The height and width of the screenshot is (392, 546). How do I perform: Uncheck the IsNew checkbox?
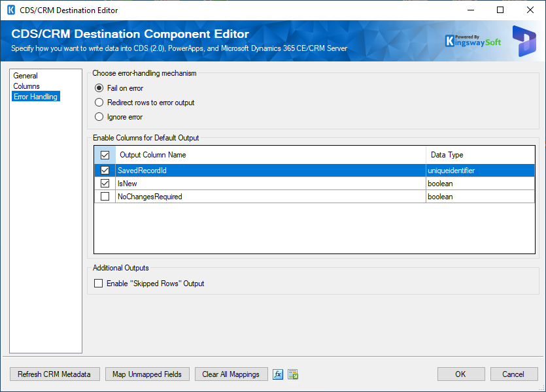point(105,184)
